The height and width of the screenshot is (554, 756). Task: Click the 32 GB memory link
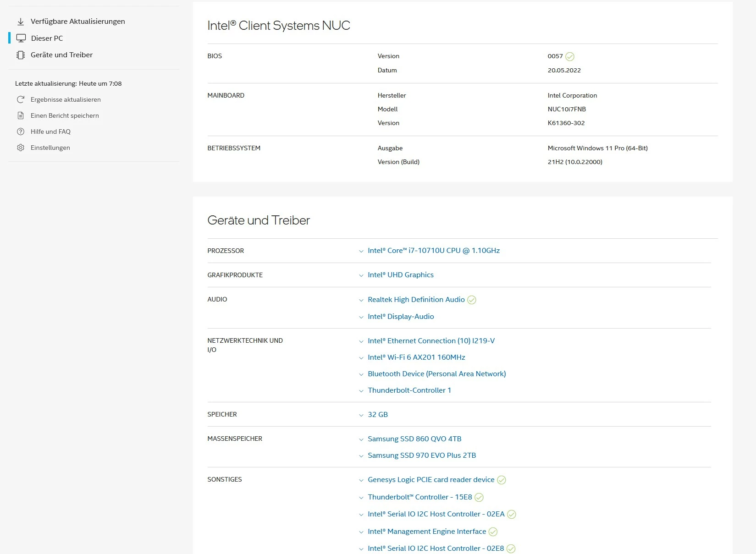coord(378,415)
